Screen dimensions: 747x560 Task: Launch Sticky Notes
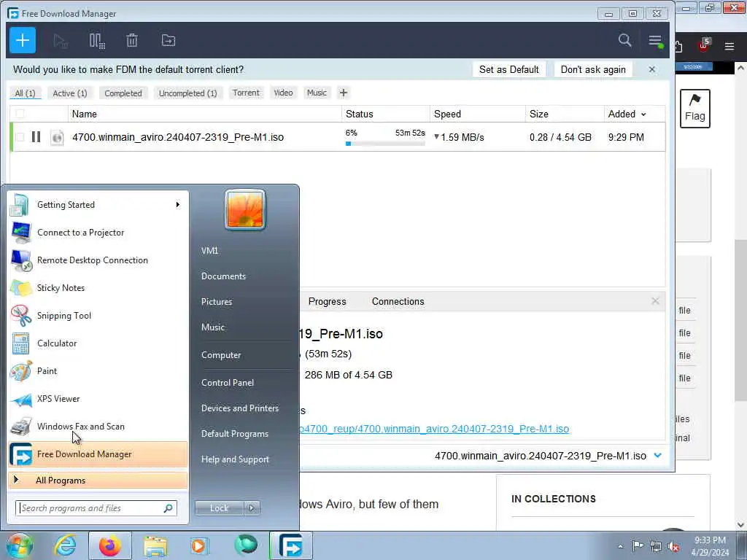tap(98, 287)
